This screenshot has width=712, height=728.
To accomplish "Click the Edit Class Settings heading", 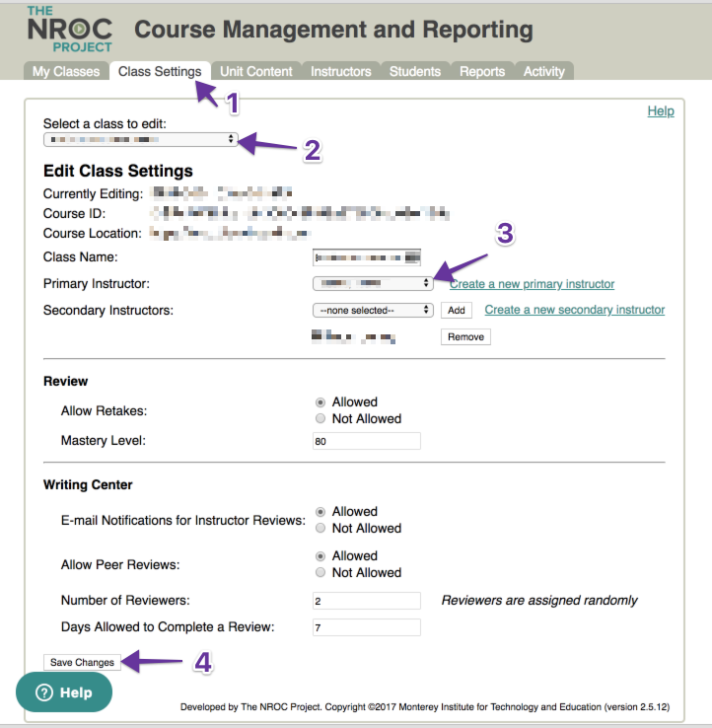I will [118, 171].
